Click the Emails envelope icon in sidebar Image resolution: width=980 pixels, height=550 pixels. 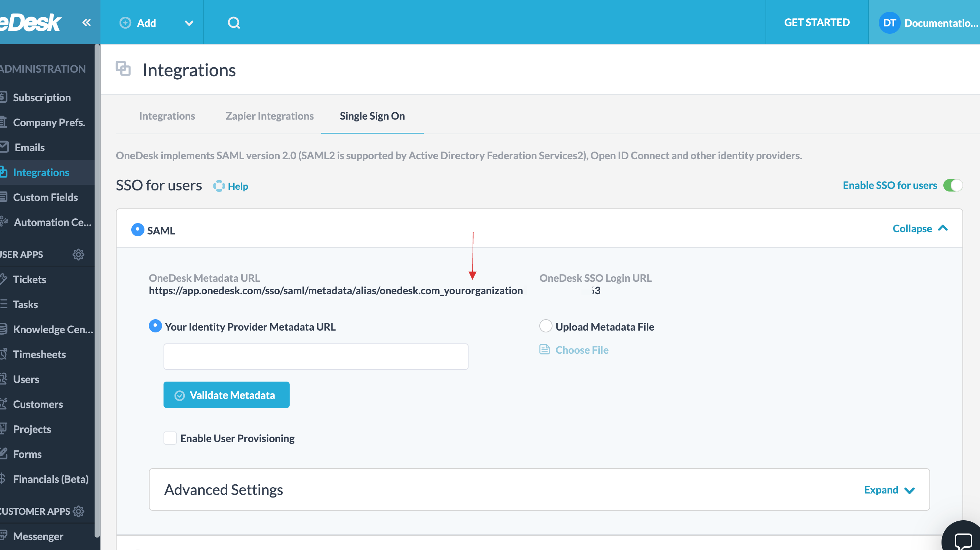coord(4,146)
